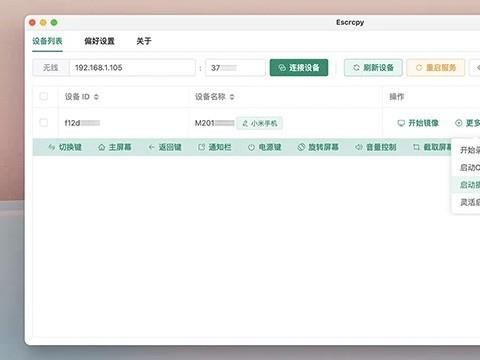Expand the 更多 options dropdown
Image resolution: width=480 pixels, height=360 pixels.
468,123
